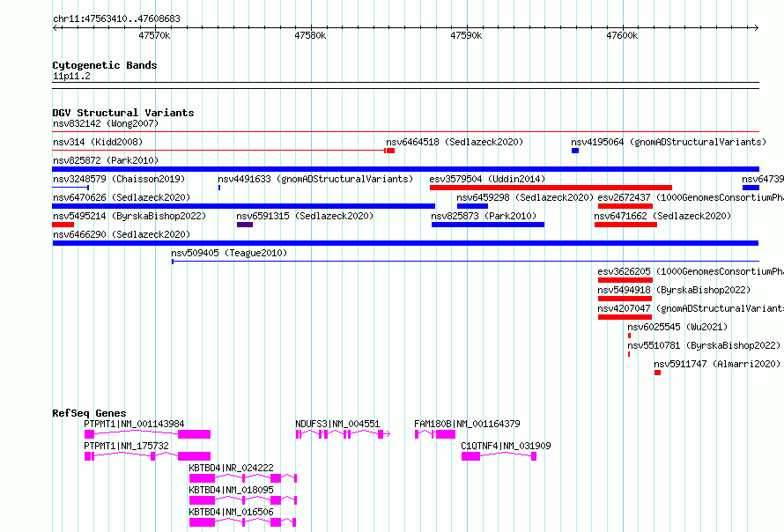Click the red bar under esv3579504
This screenshot has width=784, height=532.
click(551, 188)
